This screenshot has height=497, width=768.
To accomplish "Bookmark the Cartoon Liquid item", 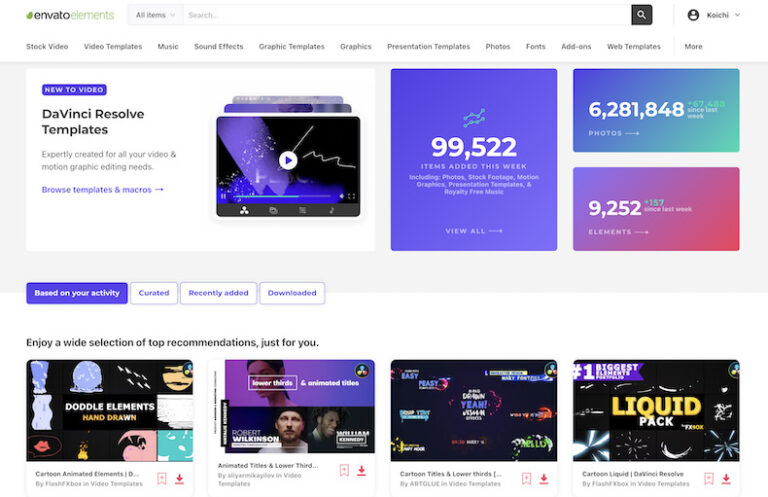I will tap(709, 478).
